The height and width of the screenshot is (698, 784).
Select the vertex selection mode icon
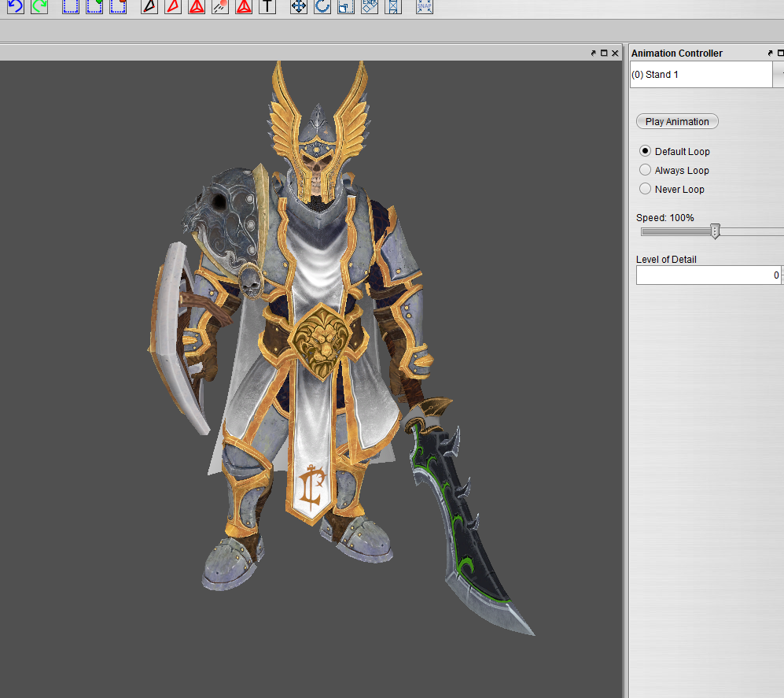pyautogui.click(x=149, y=6)
